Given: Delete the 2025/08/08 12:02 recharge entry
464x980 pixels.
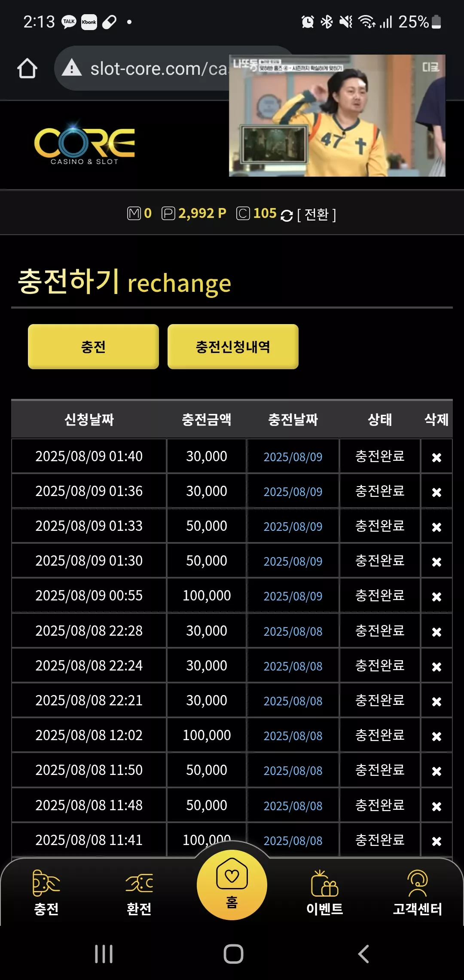Looking at the screenshot, I should tap(437, 736).
